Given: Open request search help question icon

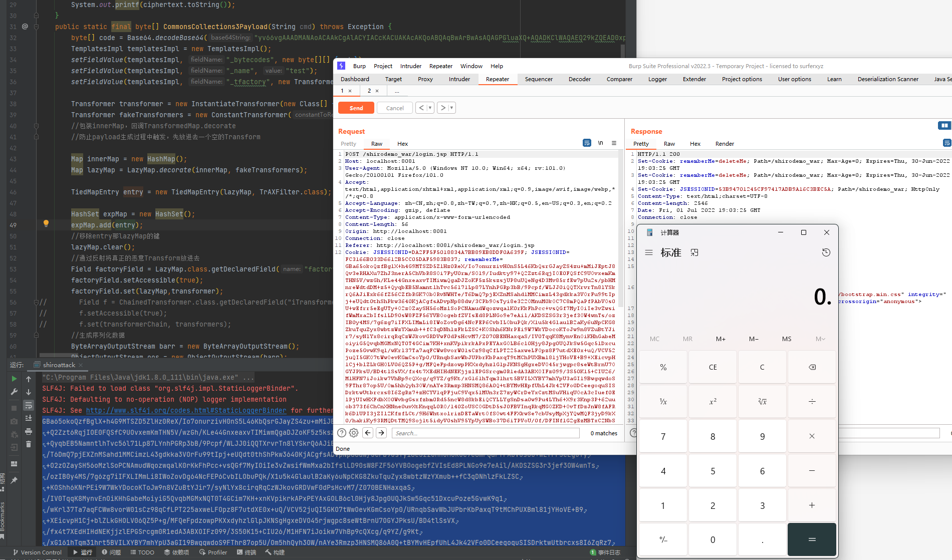Looking at the screenshot, I should (x=342, y=433).
